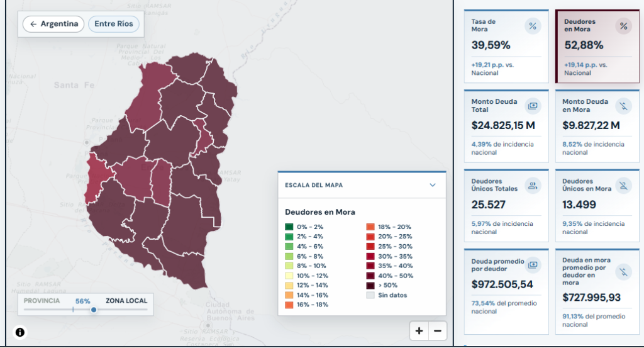Viewport: 644px width, 348px height.
Task: Click the 12% - 14% legend swatch
Action: click(x=289, y=285)
